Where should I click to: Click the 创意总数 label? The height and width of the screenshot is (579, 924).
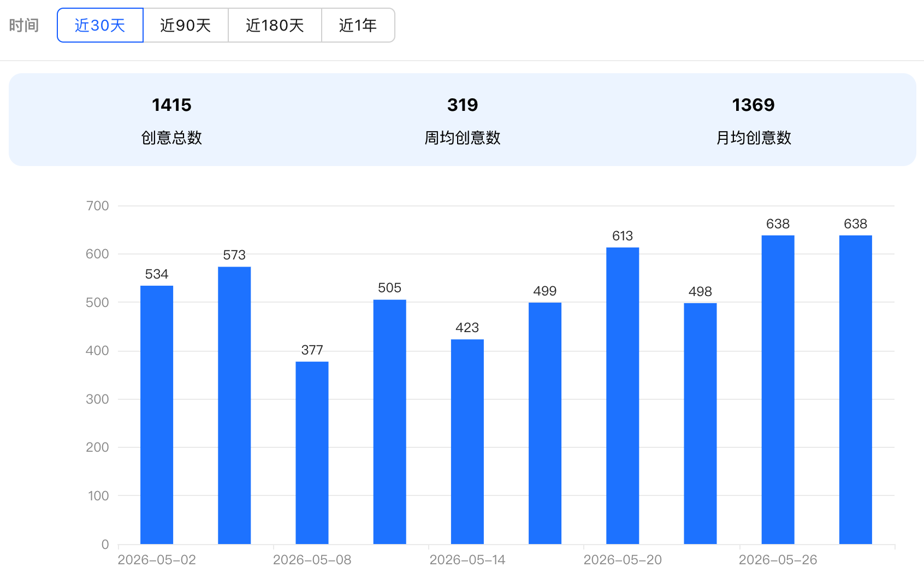pos(171,138)
